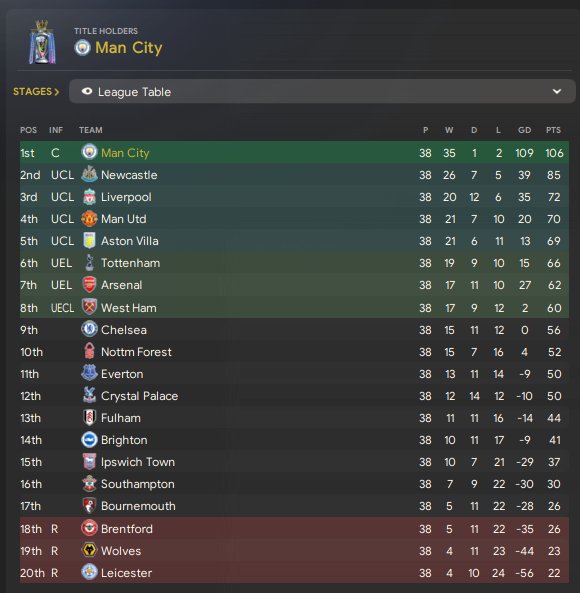Click Newcastle's club badge in the table
The width and height of the screenshot is (580, 593).
click(x=89, y=174)
